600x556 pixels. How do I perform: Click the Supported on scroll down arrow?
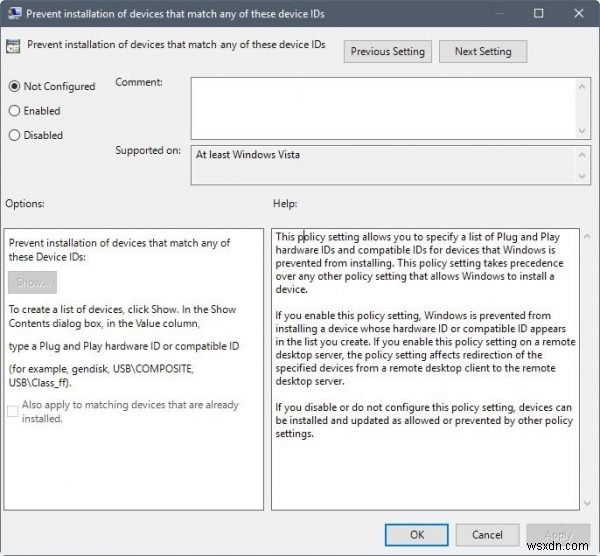coord(582,176)
